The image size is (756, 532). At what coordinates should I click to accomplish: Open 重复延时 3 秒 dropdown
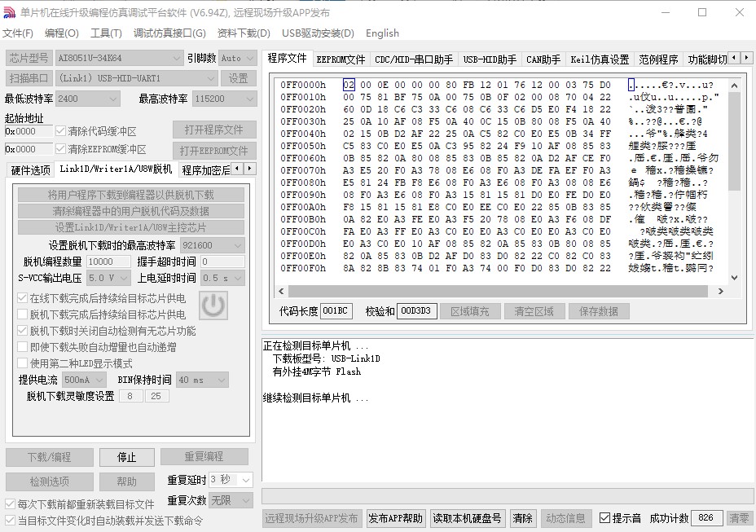231,479
